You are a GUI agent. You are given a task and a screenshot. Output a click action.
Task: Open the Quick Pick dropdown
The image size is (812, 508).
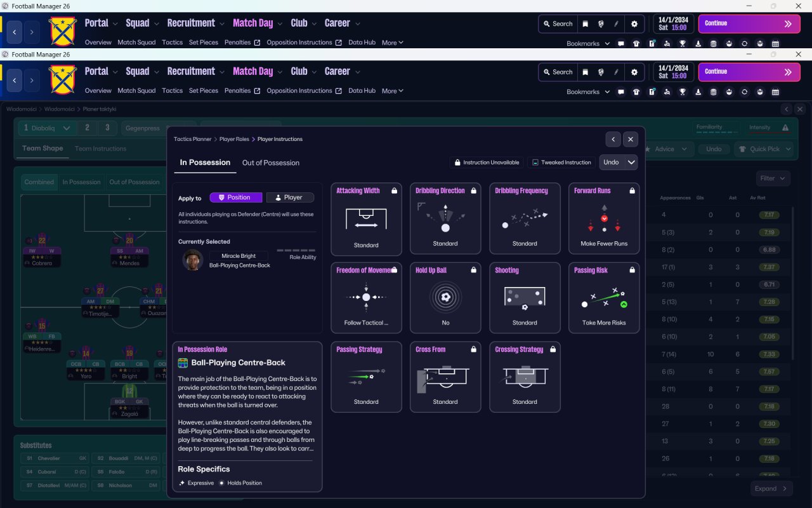tap(764, 149)
